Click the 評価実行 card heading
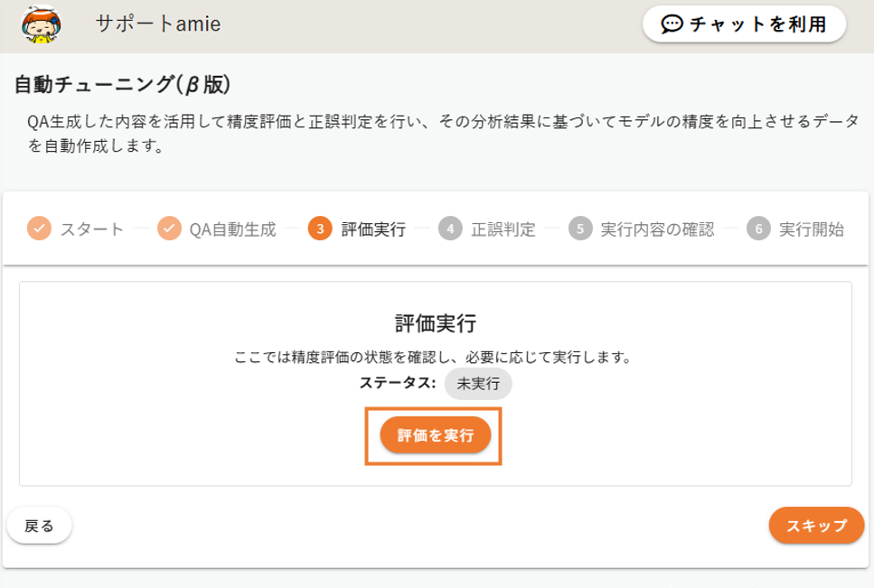Viewport: 874px width, 588px height. point(436,323)
